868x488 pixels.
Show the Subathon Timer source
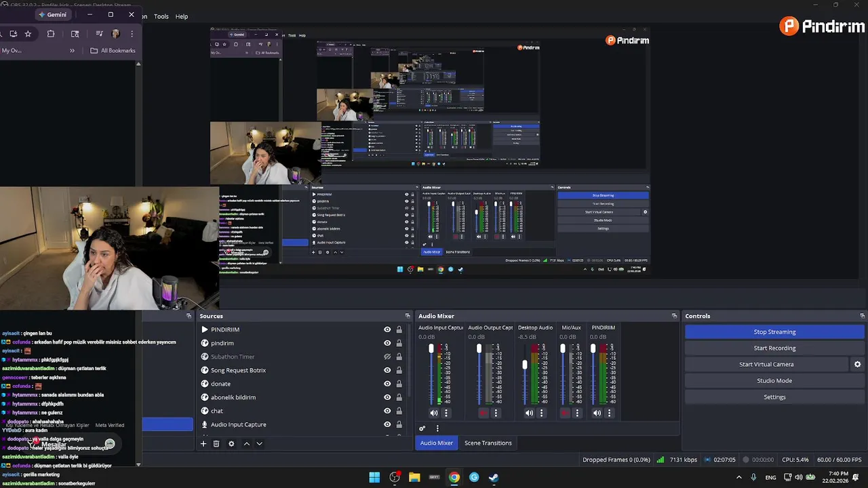[387, 357]
